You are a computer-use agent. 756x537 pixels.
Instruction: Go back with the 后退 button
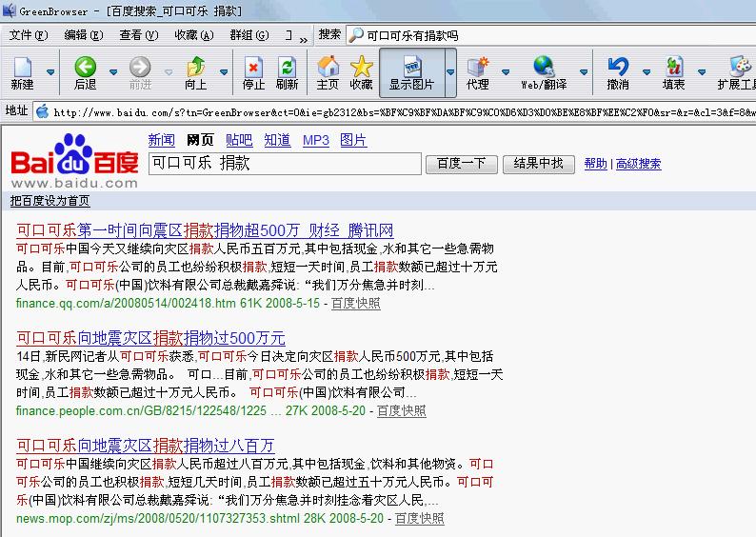[85, 72]
